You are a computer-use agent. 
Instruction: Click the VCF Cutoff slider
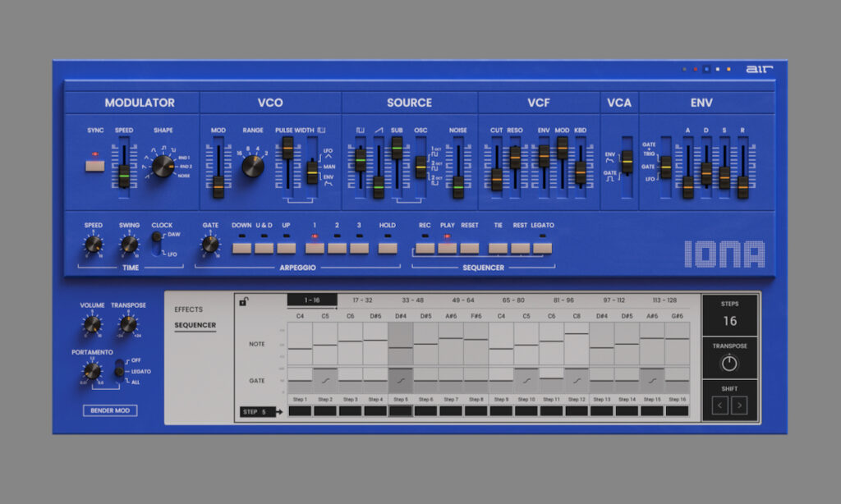pos(497,178)
